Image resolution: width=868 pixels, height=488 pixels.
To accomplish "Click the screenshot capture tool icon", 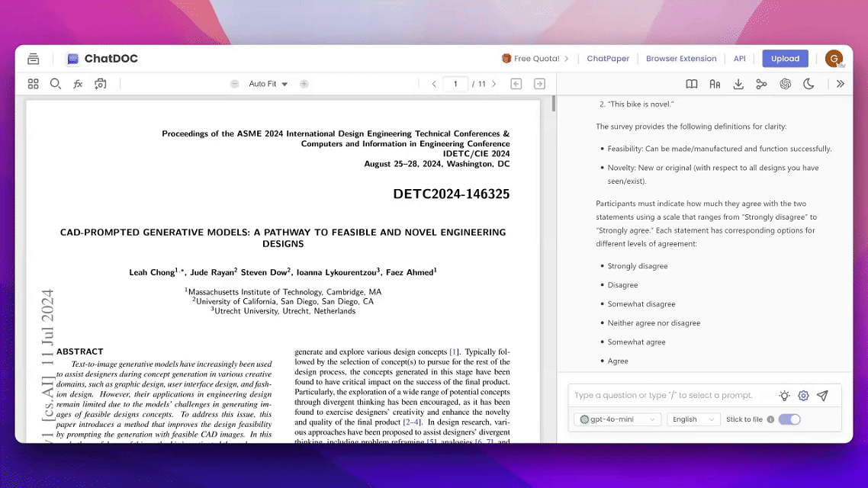I will [100, 84].
